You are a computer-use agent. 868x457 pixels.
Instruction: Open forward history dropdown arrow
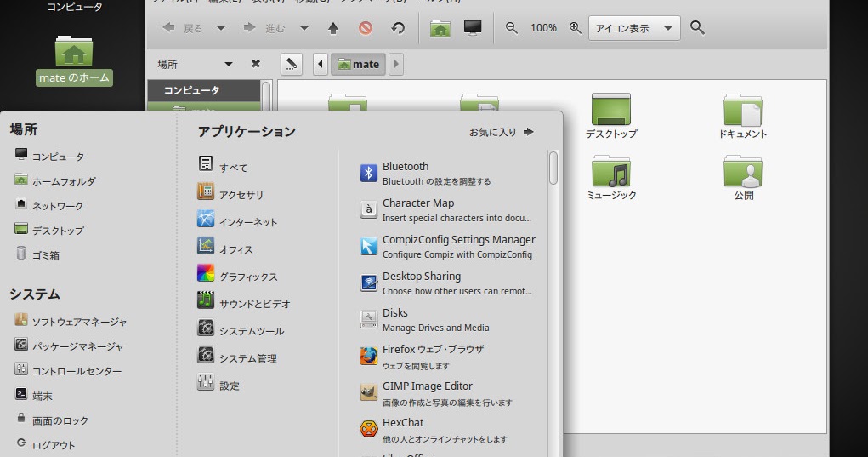click(304, 28)
